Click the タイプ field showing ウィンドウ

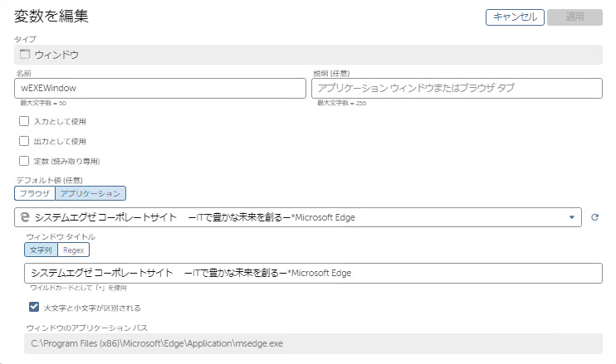click(308, 55)
